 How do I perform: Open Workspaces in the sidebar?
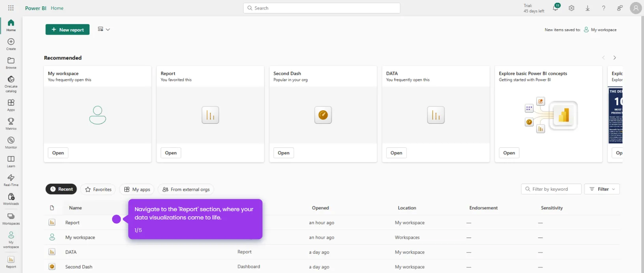coord(11,219)
